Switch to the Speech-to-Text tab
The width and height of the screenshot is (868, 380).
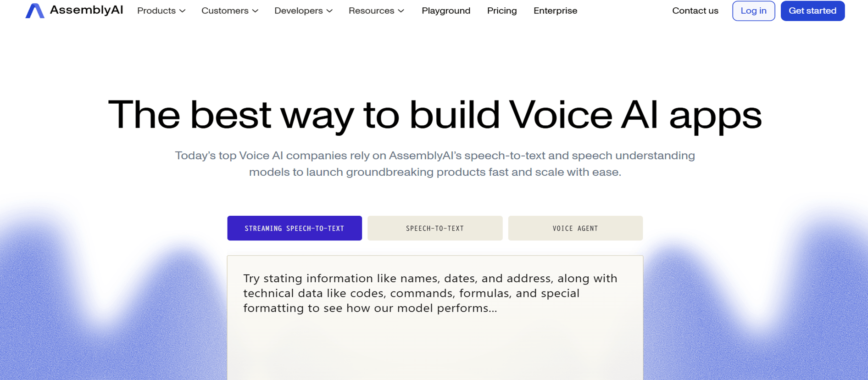coord(435,228)
